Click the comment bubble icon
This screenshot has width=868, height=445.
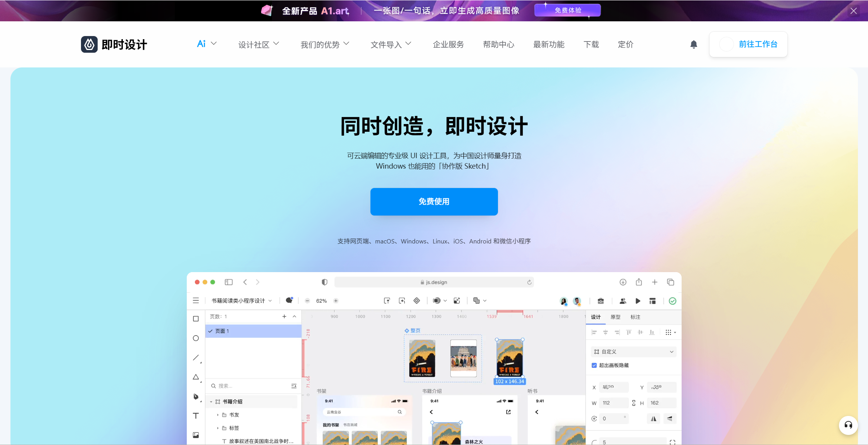click(289, 300)
